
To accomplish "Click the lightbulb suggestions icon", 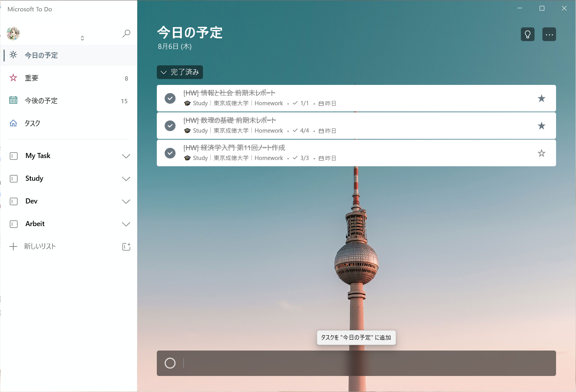I will (x=528, y=34).
